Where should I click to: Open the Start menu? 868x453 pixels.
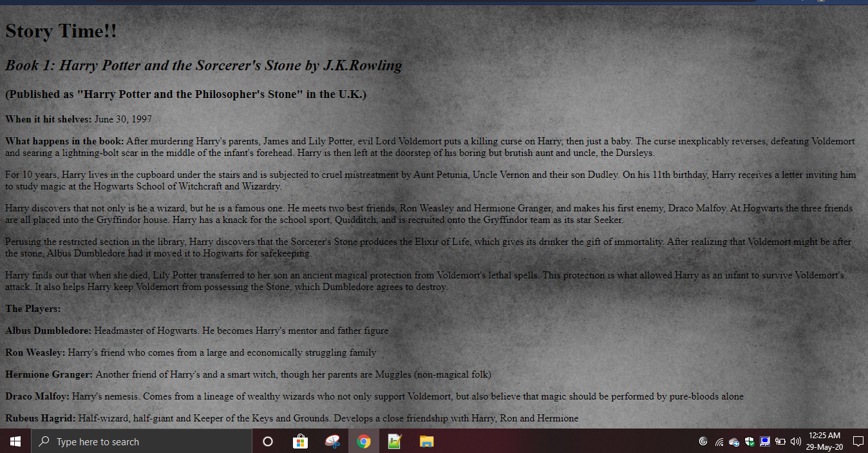coord(15,441)
